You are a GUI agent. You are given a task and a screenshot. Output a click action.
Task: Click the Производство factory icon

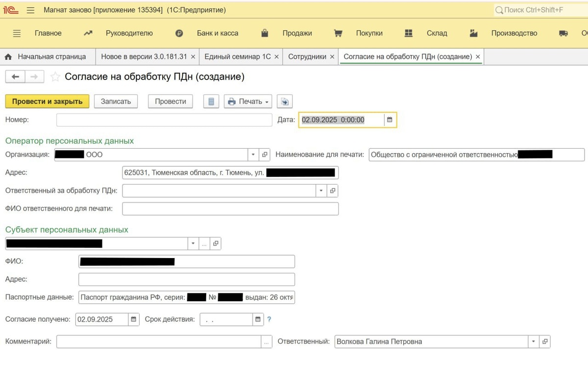[473, 33]
